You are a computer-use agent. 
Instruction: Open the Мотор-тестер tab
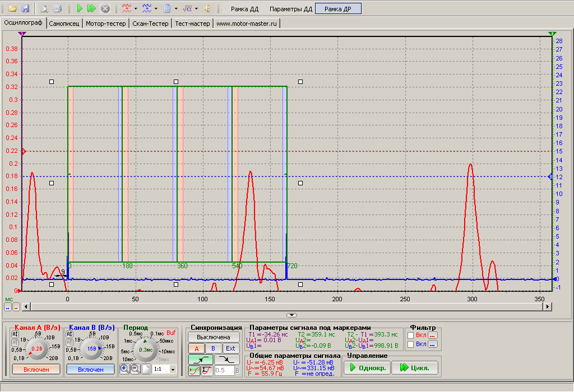(106, 24)
